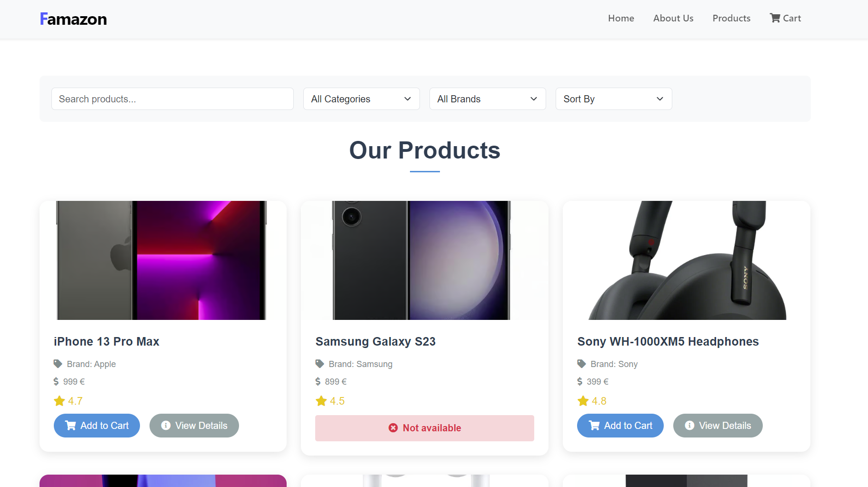Click the info icon on iPhone View Details
This screenshot has width=868, height=487.
(x=165, y=425)
